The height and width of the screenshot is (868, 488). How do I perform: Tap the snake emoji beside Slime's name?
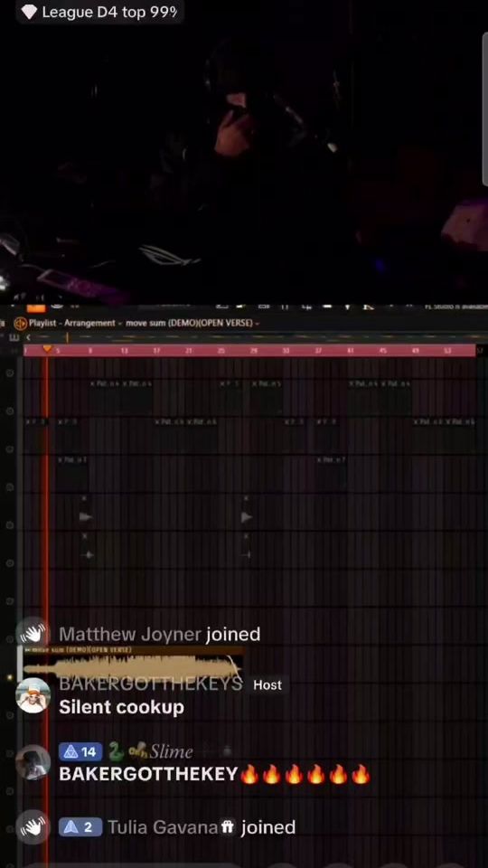tap(116, 751)
